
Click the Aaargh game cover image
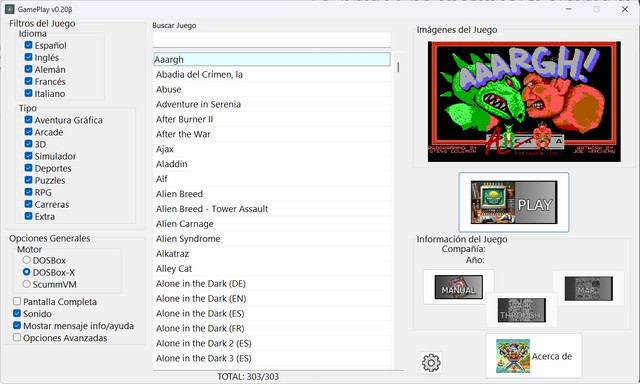pos(524,102)
